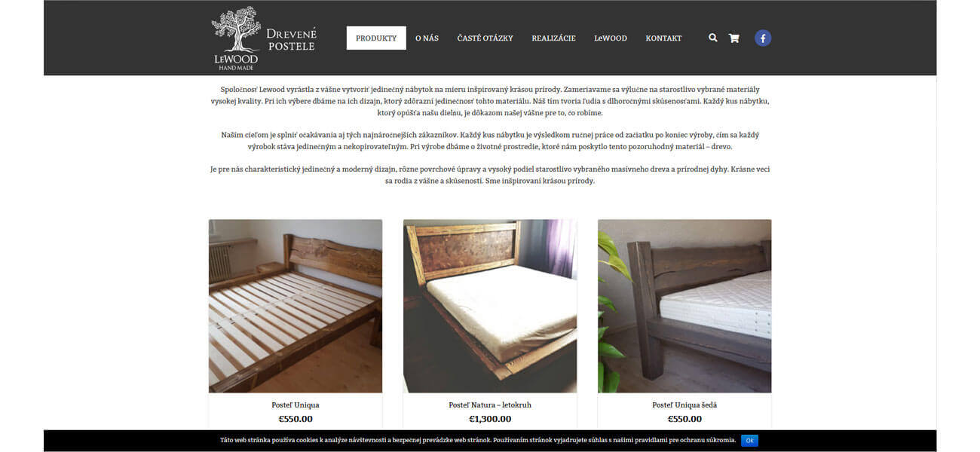Screen dimensions: 980x452
Task: Open Posteľ Natura – letokruh photo
Action: [490, 306]
